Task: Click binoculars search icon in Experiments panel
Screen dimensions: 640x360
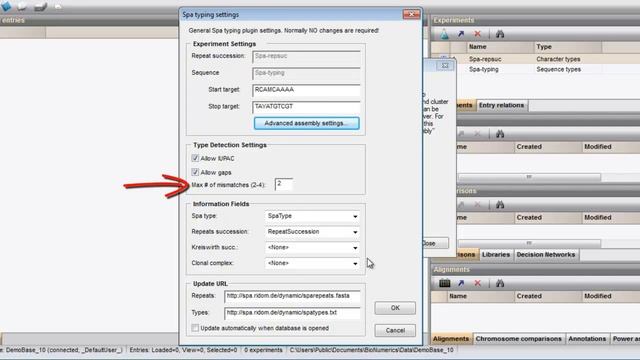Action: [500, 34]
